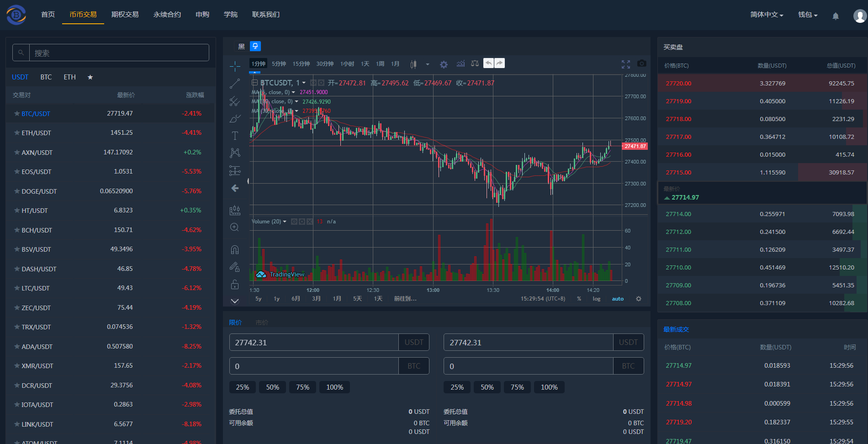The height and width of the screenshot is (444, 868).
Task: Select the zoom in tool
Action: tap(235, 227)
